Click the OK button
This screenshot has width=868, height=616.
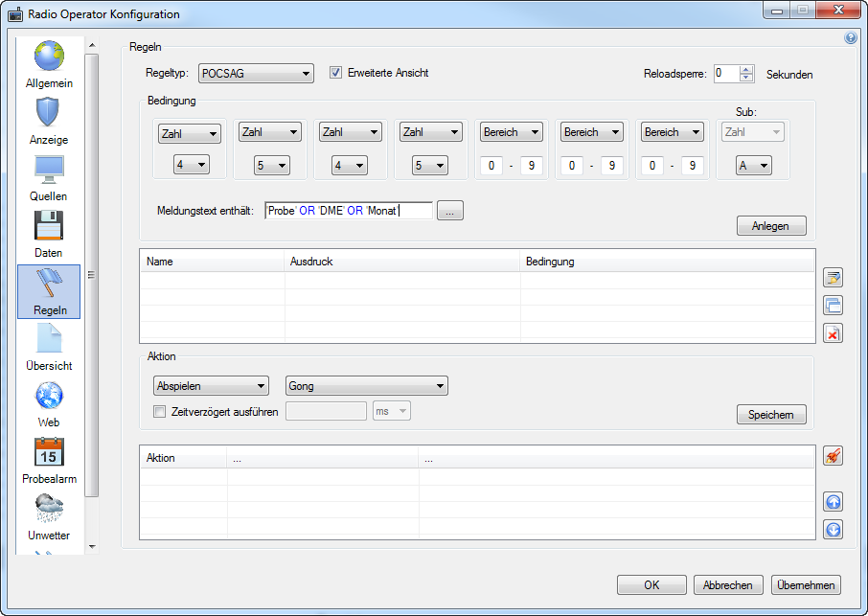pyautogui.click(x=651, y=585)
